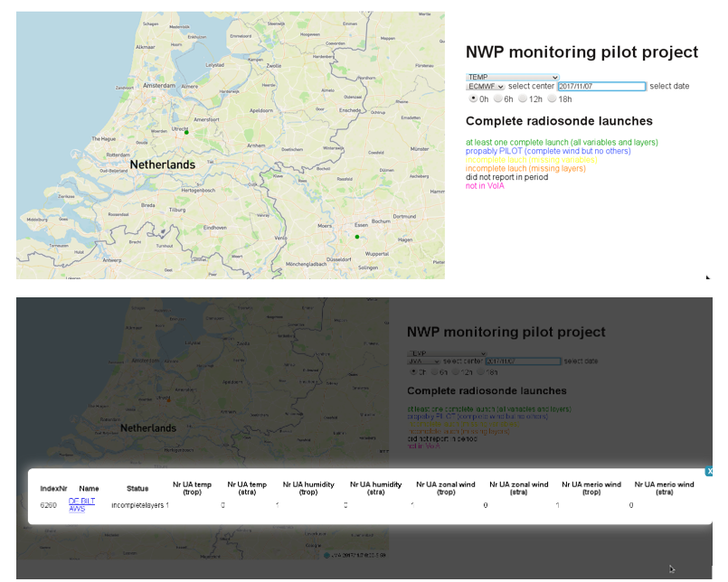Close the station details popup

(x=710, y=471)
